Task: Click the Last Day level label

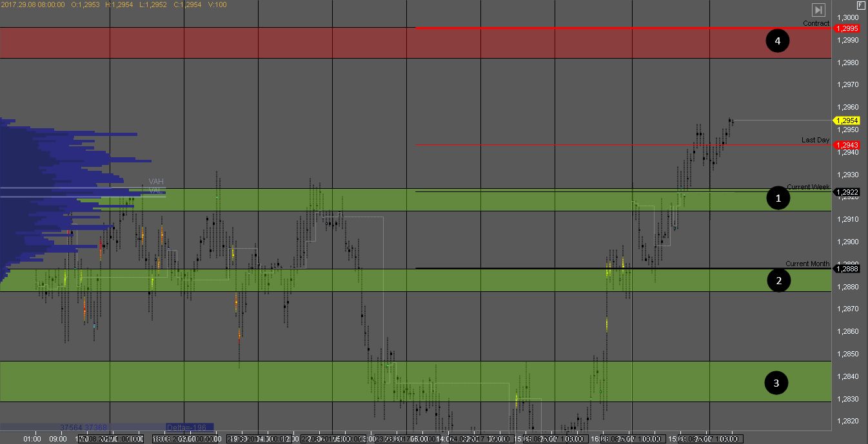Action: [x=815, y=140]
